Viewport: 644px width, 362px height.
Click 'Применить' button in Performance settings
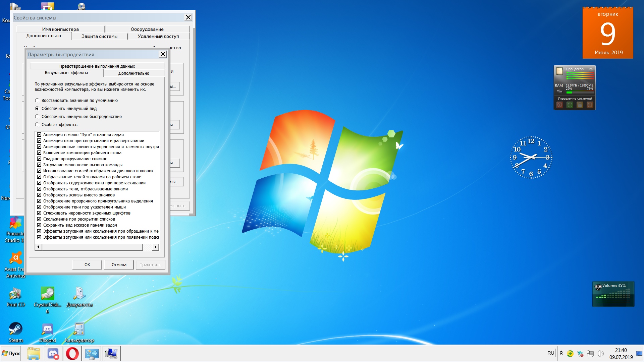pyautogui.click(x=150, y=264)
